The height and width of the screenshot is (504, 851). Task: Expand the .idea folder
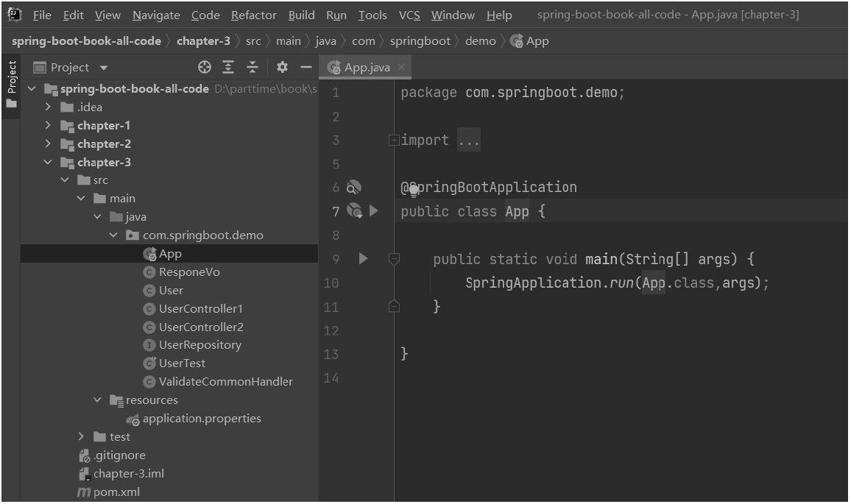click(49, 107)
